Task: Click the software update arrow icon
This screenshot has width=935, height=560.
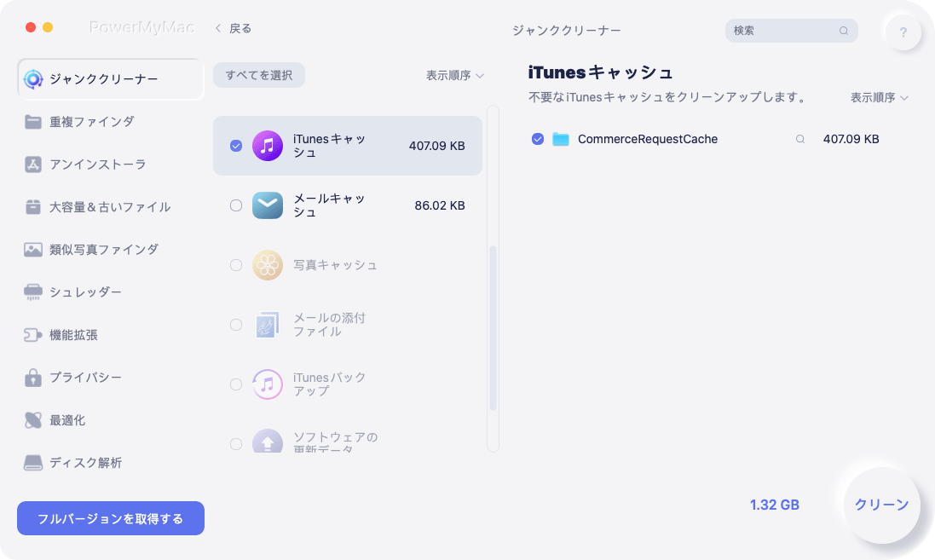Action: (x=267, y=442)
